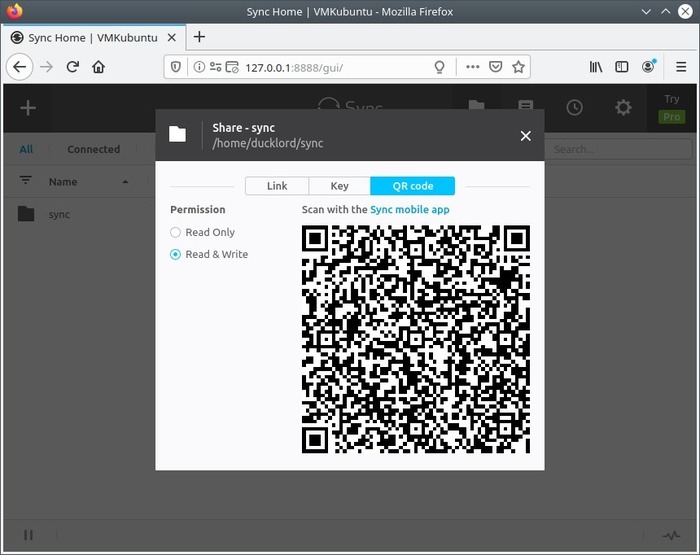
Task: Maximize the Firefox window
Action: [x=665, y=12]
